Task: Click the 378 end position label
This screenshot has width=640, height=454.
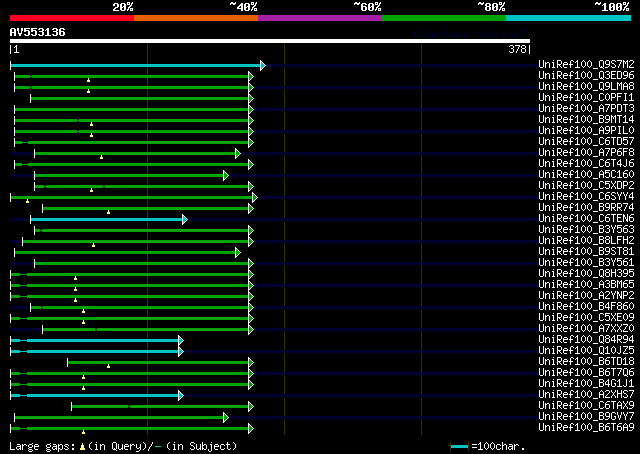Action: click(517, 49)
